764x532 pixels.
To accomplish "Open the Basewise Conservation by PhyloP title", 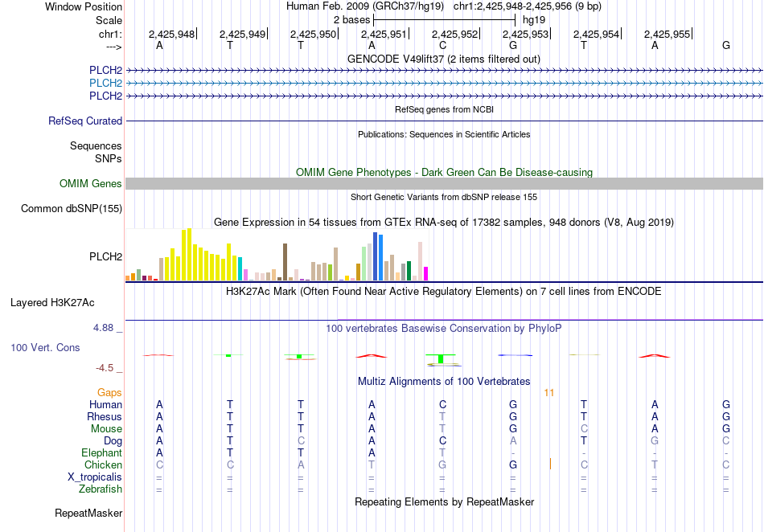I will click(444, 329).
